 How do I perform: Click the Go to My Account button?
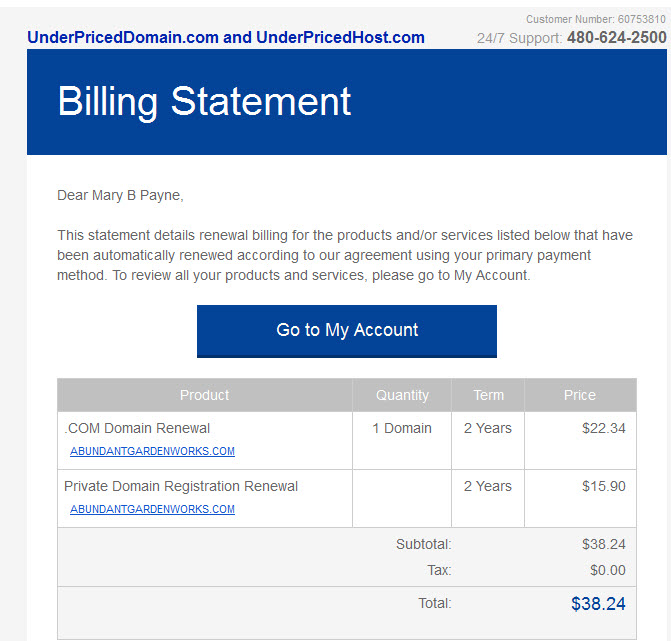347,331
